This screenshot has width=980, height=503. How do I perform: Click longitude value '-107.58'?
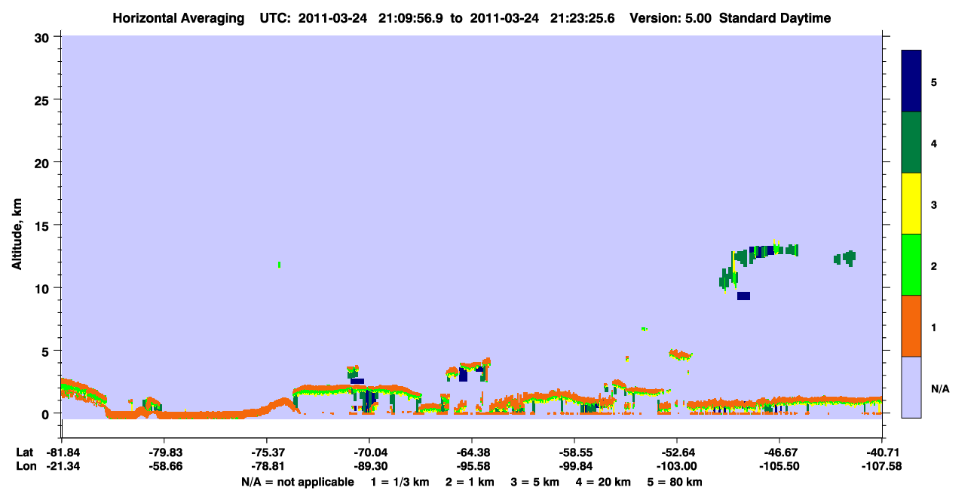[882, 466]
